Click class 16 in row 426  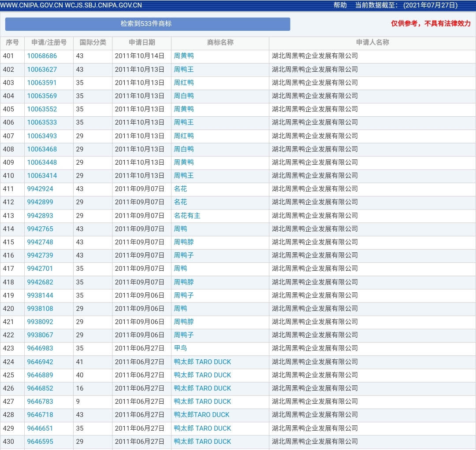[x=79, y=388]
